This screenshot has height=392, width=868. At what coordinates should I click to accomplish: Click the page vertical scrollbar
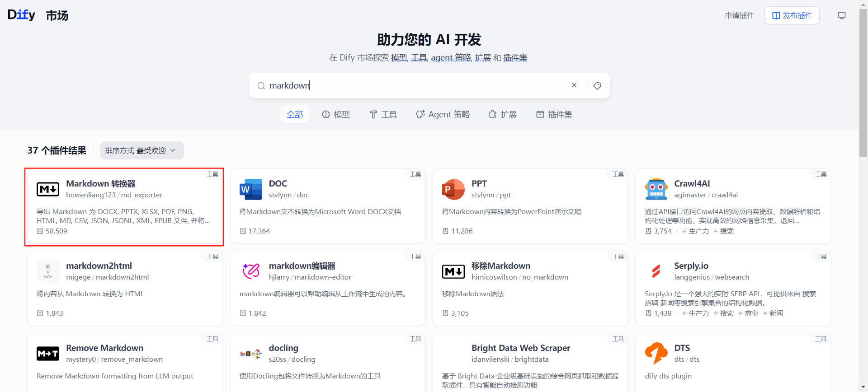863,83
